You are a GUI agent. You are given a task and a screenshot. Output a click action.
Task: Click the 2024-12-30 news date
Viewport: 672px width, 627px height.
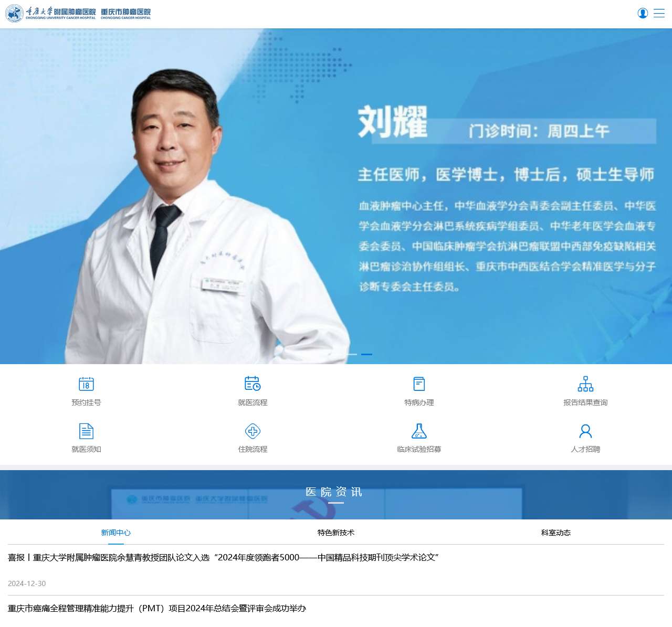point(27,583)
